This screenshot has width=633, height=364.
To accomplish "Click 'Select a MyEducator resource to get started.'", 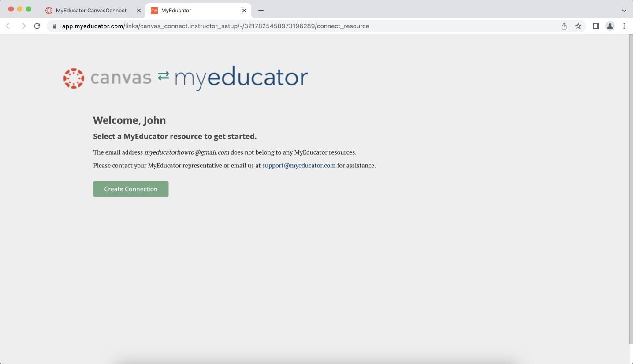I will [x=175, y=136].
